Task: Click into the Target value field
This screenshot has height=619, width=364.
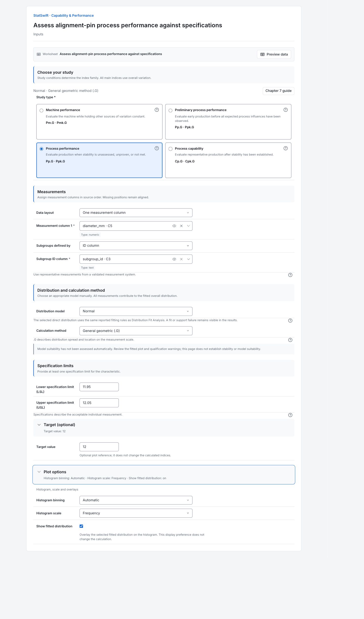Action: [x=99, y=447]
